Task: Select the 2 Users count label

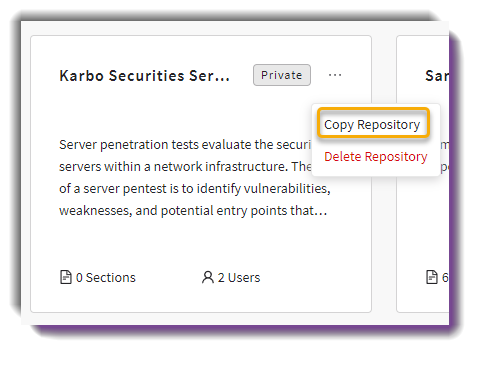Action: [239, 278]
